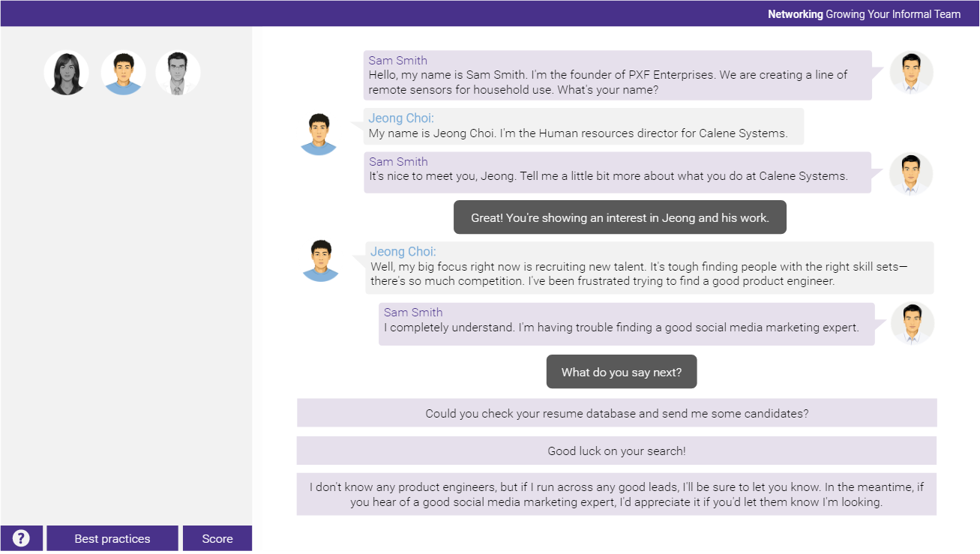Choose "I don't know any product engineers" response

616,495
